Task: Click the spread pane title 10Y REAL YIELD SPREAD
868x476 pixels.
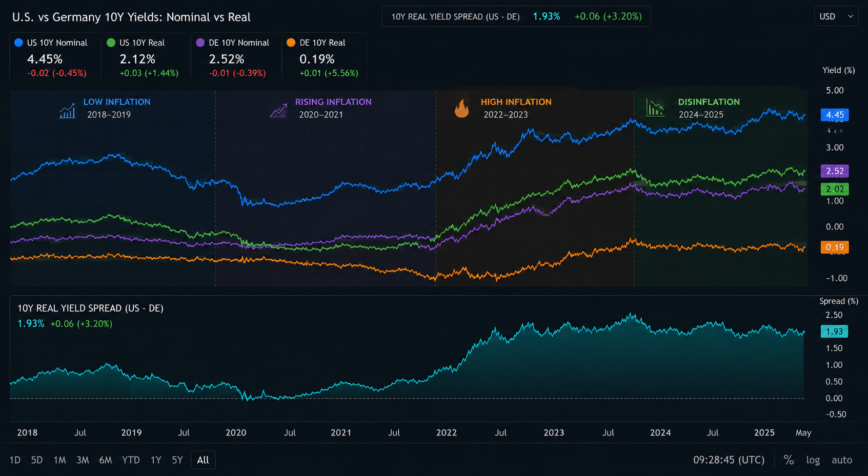Action: [x=90, y=308]
